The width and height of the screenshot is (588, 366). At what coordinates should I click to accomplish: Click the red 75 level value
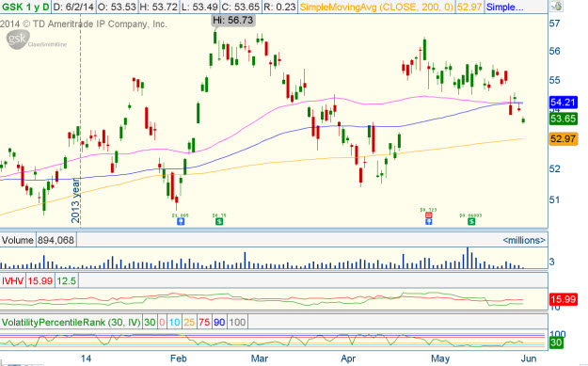(204, 322)
